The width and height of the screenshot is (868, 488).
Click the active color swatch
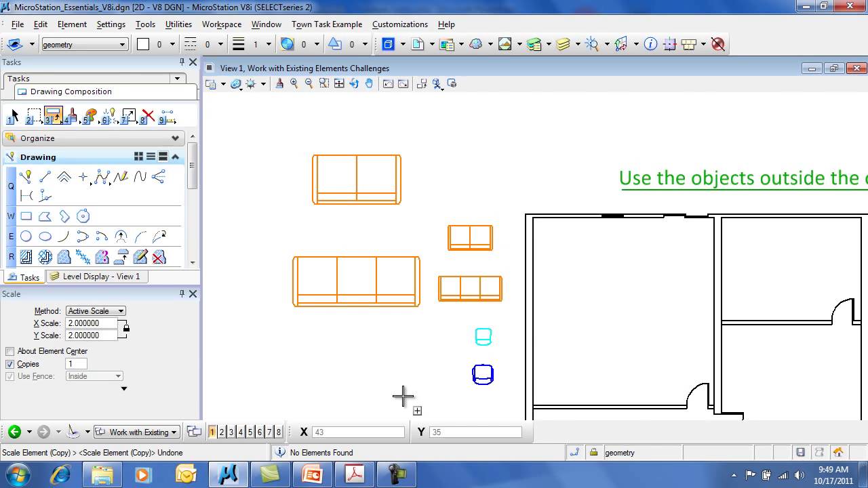pos(143,44)
